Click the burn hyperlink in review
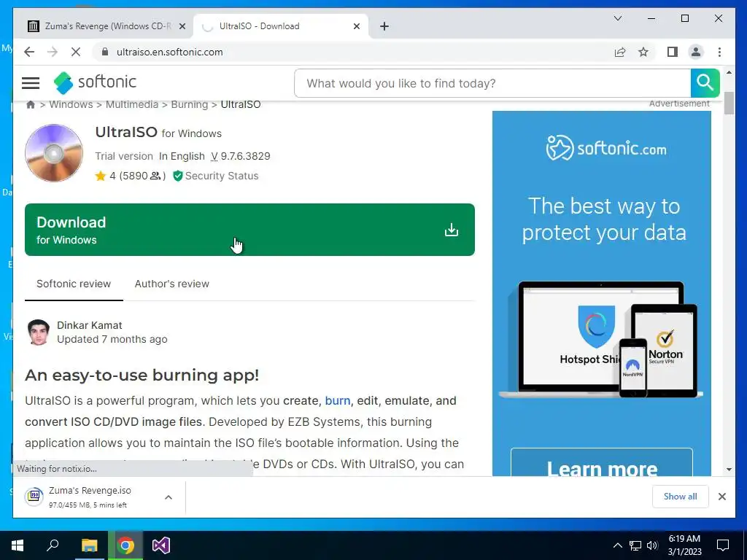The image size is (747, 560). click(337, 400)
